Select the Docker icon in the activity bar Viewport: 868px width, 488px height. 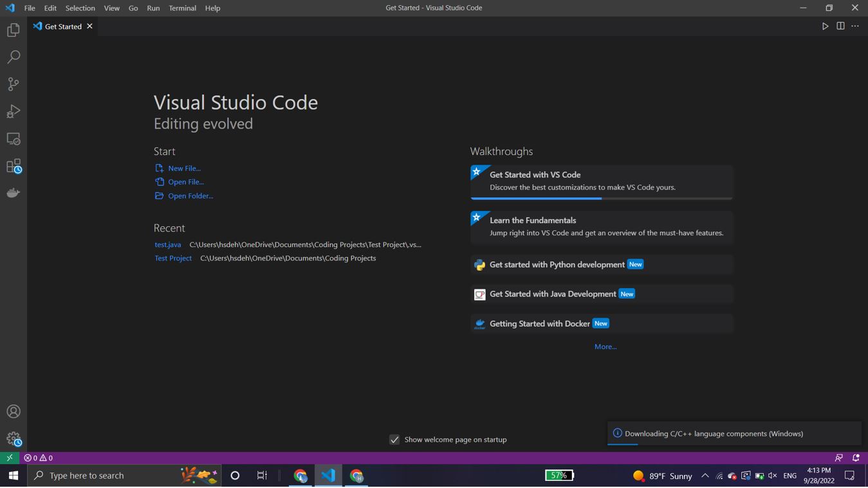13,192
